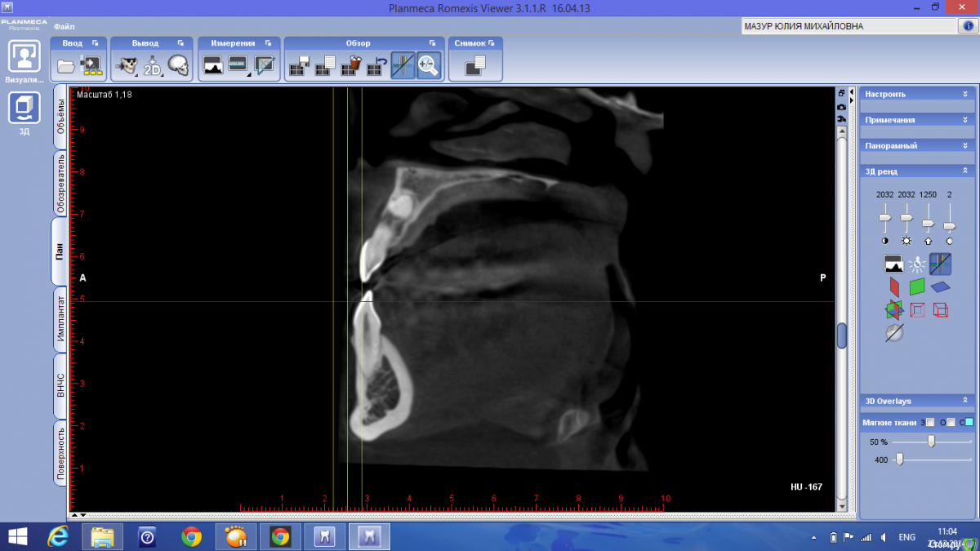Toggle the crosshair lines tool in Обзор toolbar
980x551 pixels.
point(403,65)
